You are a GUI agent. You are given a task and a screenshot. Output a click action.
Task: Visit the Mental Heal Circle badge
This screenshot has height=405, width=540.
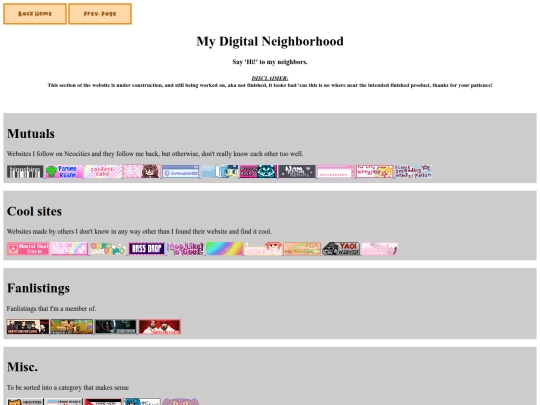[x=28, y=249]
